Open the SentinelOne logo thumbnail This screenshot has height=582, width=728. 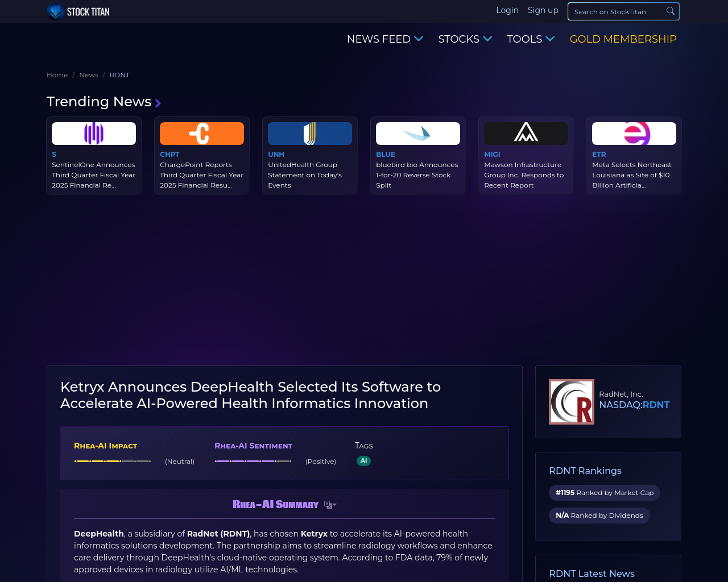(94, 134)
